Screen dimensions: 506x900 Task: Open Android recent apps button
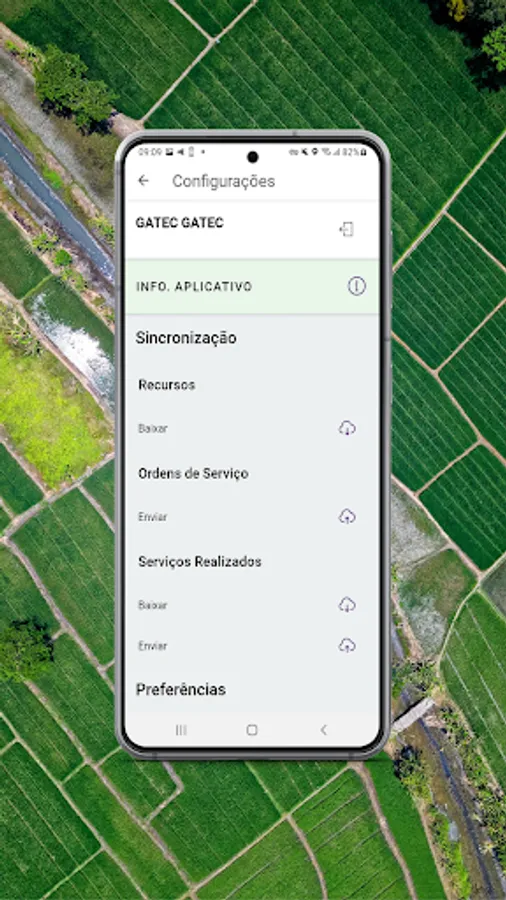pos(181,730)
